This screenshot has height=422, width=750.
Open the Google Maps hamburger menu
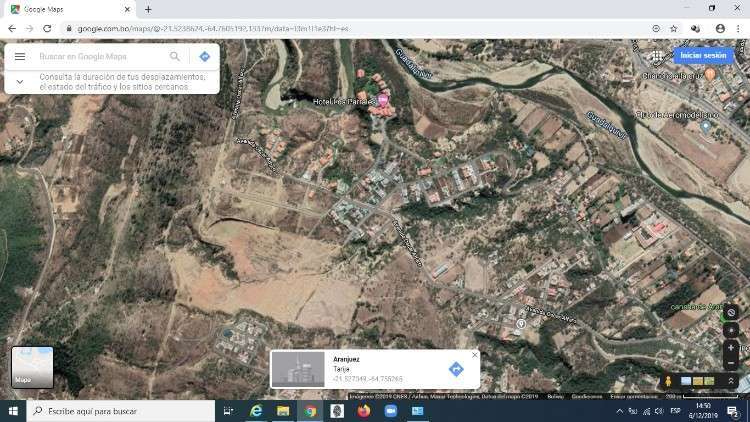click(x=20, y=57)
